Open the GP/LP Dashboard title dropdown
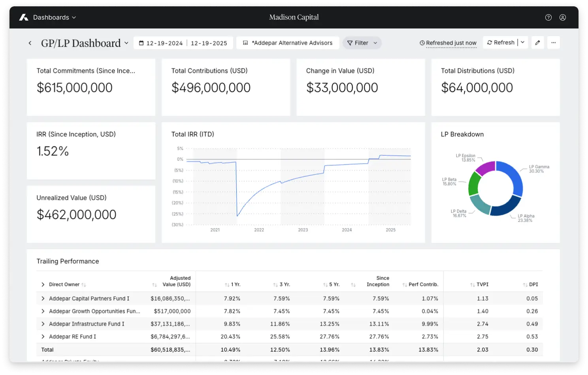Image resolution: width=588 pixels, height=375 pixels. (126, 43)
